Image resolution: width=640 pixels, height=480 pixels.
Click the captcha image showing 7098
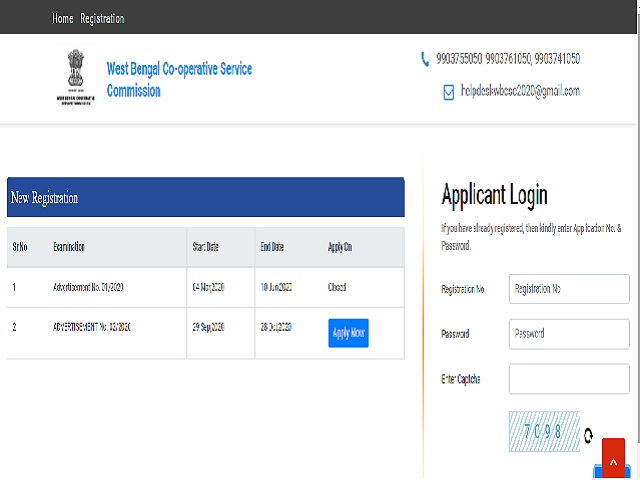[544, 432]
